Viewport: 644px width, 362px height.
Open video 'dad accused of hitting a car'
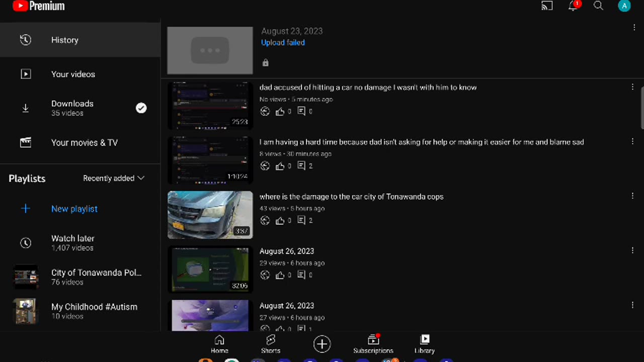[368, 87]
